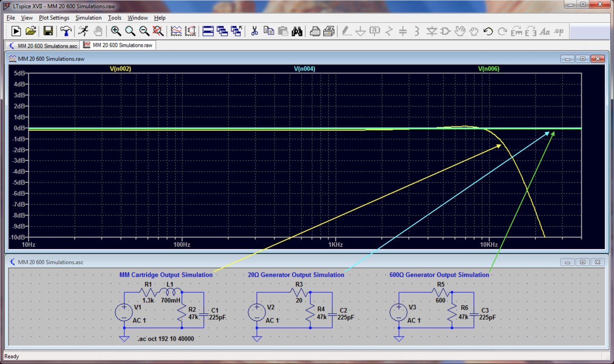Screen dimensions: 614x364
Task: Select the component gate symbol tool
Action: pyautogui.click(x=445, y=31)
